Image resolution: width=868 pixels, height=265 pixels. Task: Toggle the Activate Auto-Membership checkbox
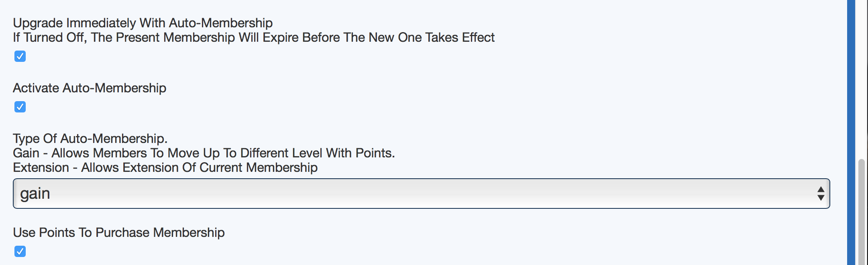tap(20, 107)
